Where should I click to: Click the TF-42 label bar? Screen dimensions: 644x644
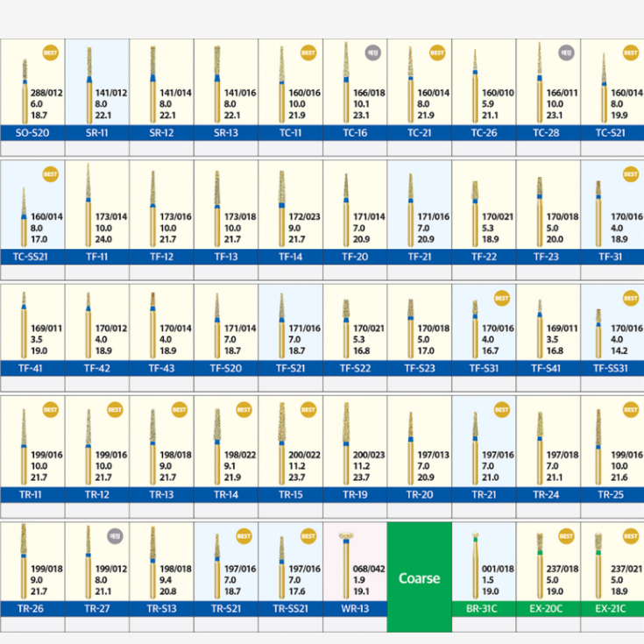(97, 368)
